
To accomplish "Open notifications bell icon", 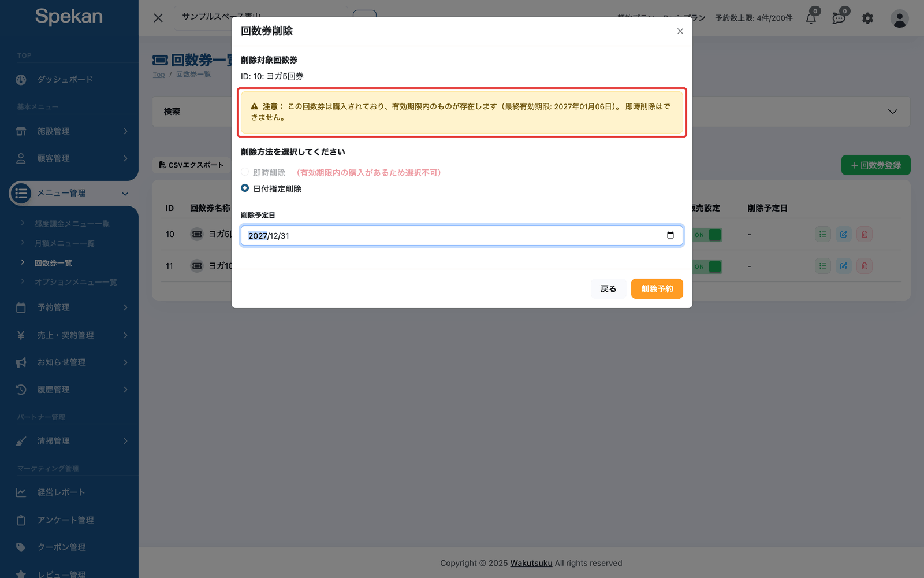I will click(811, 18).
